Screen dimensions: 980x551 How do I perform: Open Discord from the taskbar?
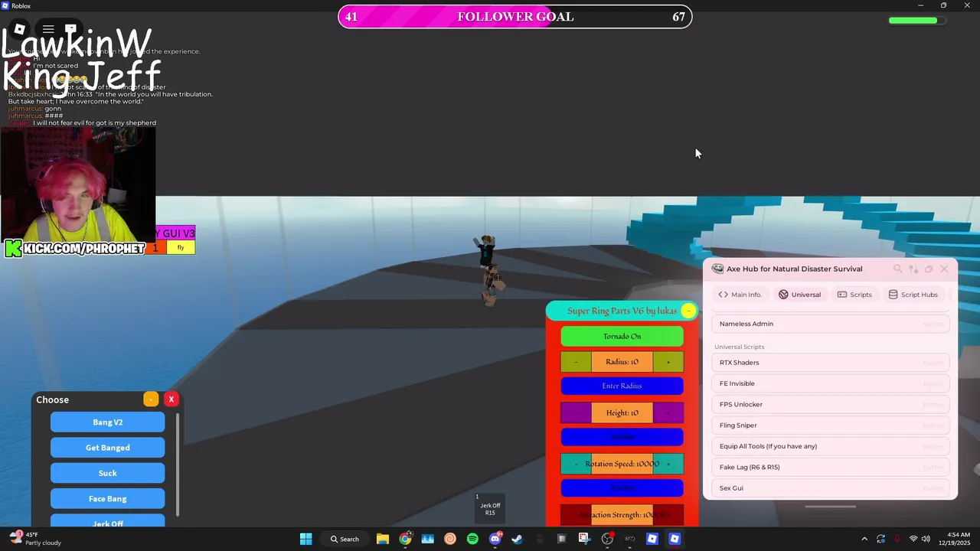pyautogui.click(x=495, y=539)
